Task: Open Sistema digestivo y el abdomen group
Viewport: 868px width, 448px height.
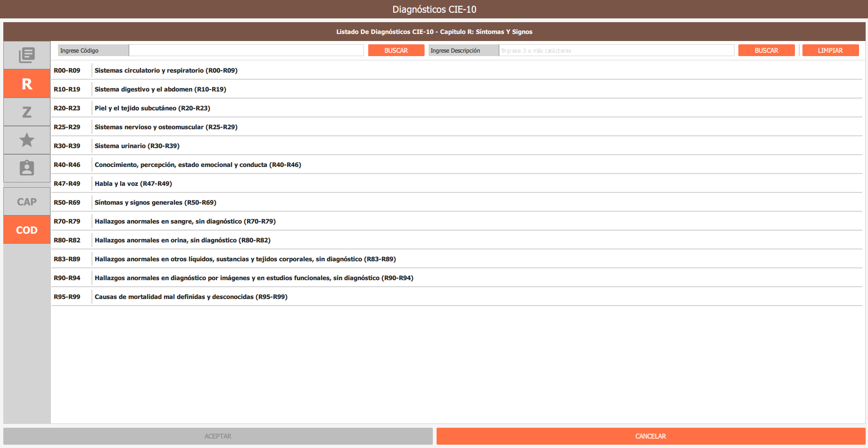Action: tap(160, 89)
